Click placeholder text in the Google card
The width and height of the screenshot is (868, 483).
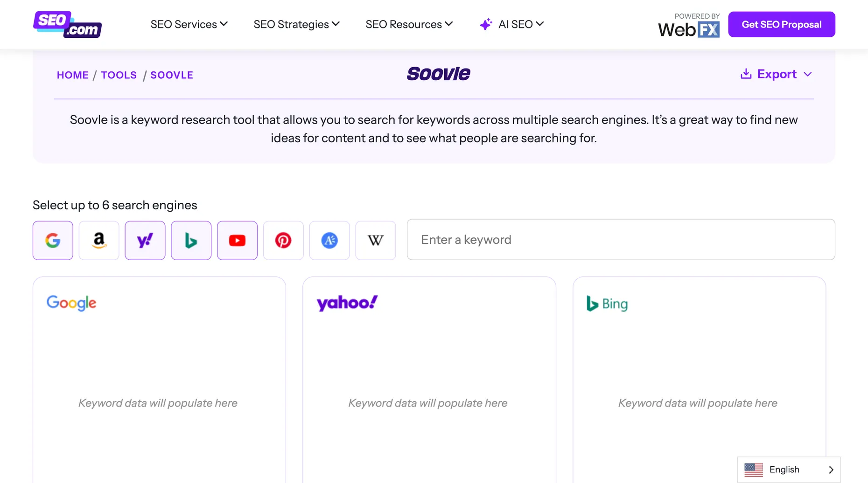158,403
